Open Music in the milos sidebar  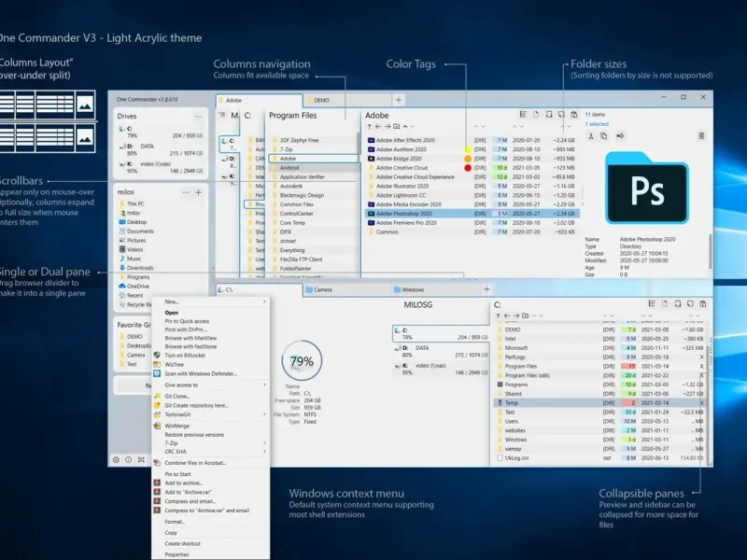click(x=130, y=259)
